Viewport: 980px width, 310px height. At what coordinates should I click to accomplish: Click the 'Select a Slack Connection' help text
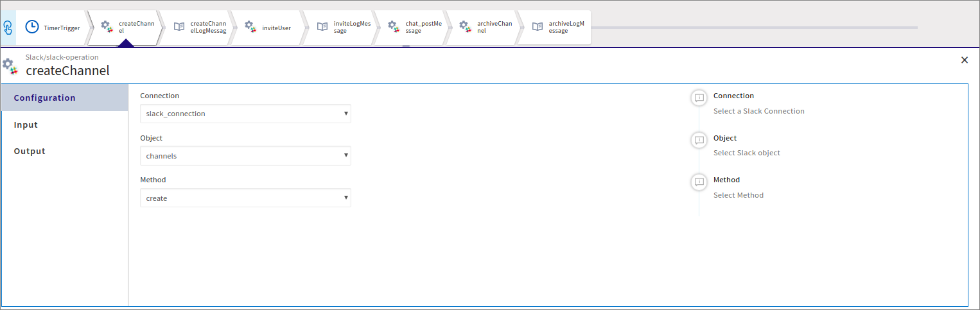759,111
